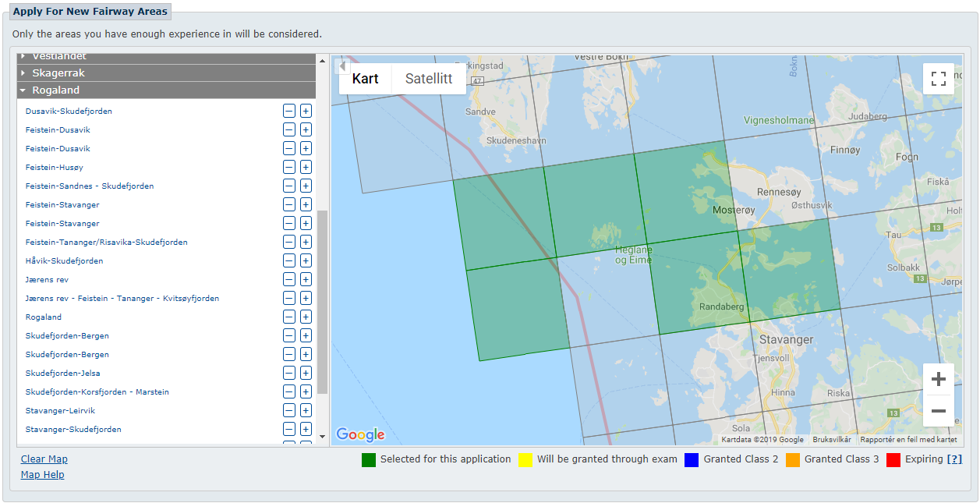The height and width of the screenshot is (503, 980).
Task: Click the green Selected for this application swatch
Action: tap(369, 460)
